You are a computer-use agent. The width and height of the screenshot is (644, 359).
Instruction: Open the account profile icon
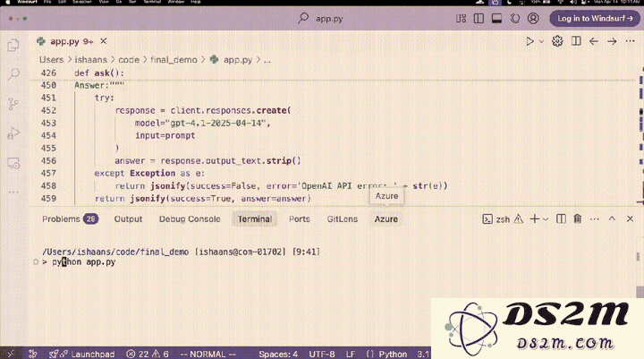tap(533, 19)
